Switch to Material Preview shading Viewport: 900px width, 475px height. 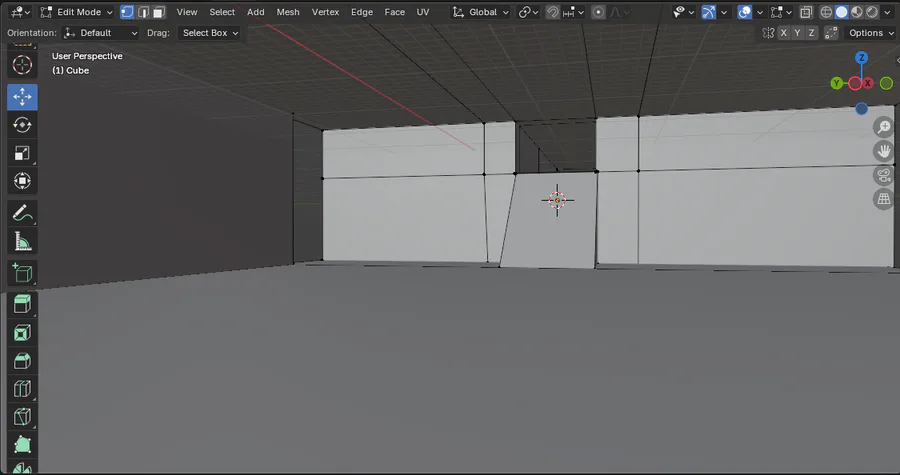[x=857, y=12]
